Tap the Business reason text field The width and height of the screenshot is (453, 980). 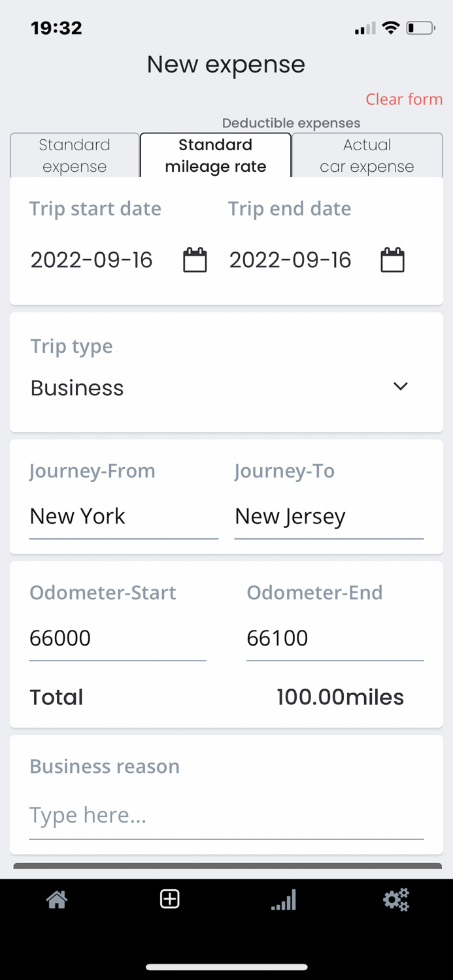[x=226, y=815]
